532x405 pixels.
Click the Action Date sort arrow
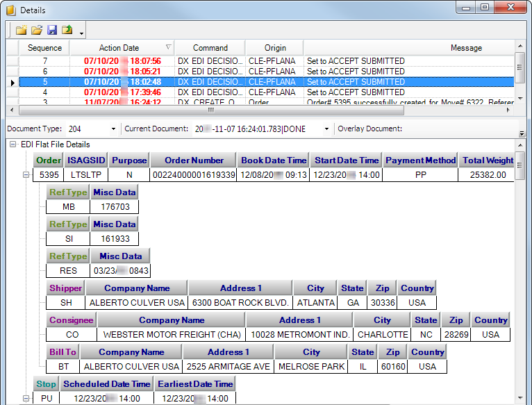pos(168,47)
